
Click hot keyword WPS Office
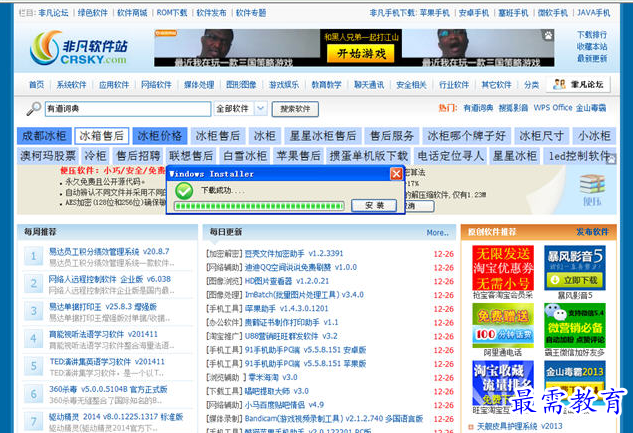pyautogui.click(x=553, y=108)
